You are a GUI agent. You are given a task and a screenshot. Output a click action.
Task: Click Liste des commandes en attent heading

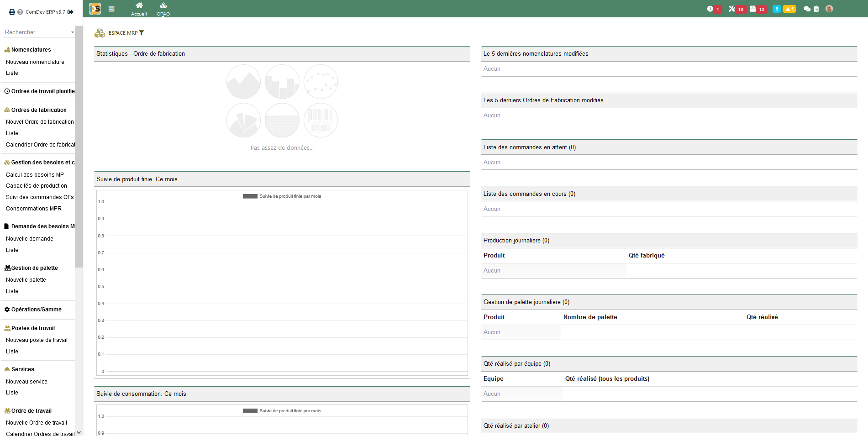530,147
